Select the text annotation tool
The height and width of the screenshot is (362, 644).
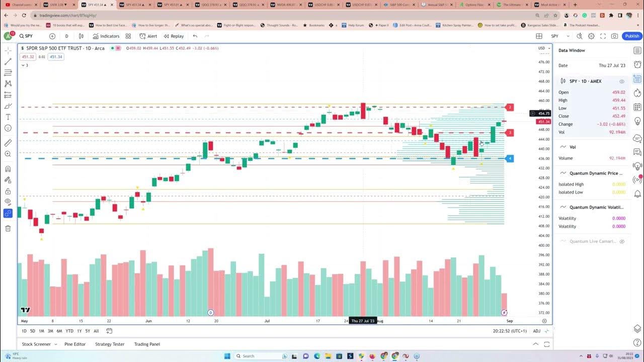click(x=8, y=117)
